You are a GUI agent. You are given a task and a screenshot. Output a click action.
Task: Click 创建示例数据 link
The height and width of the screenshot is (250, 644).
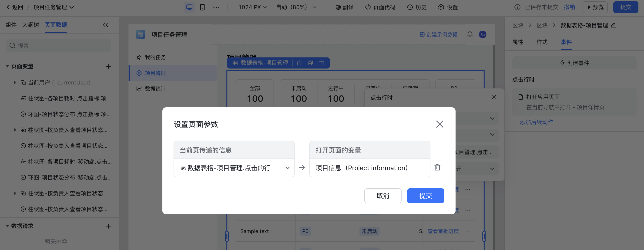point(439,34)
